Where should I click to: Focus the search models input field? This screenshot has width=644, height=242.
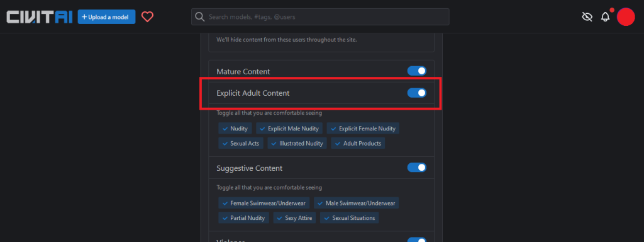(x=320, y=17)
